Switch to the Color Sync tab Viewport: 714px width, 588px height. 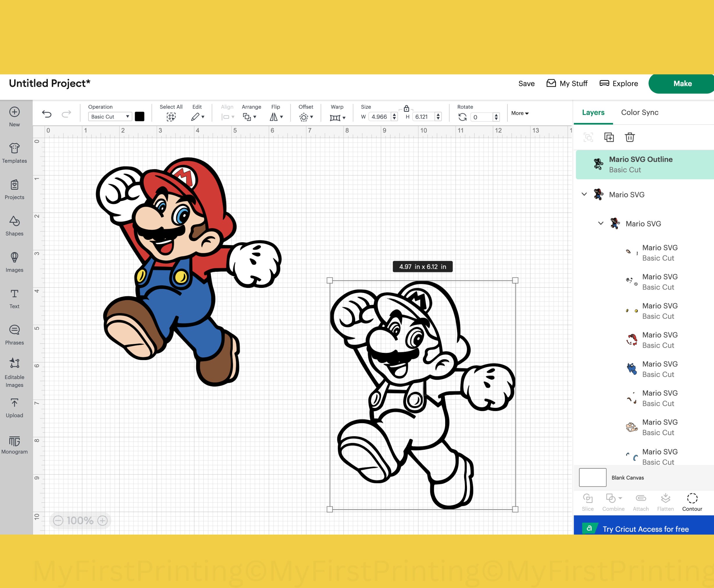point(639,112)
